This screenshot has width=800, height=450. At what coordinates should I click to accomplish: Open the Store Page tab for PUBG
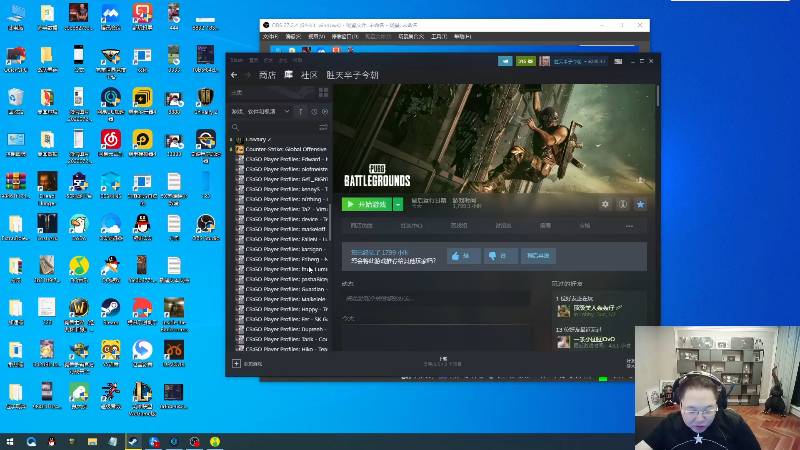point(361,226)
